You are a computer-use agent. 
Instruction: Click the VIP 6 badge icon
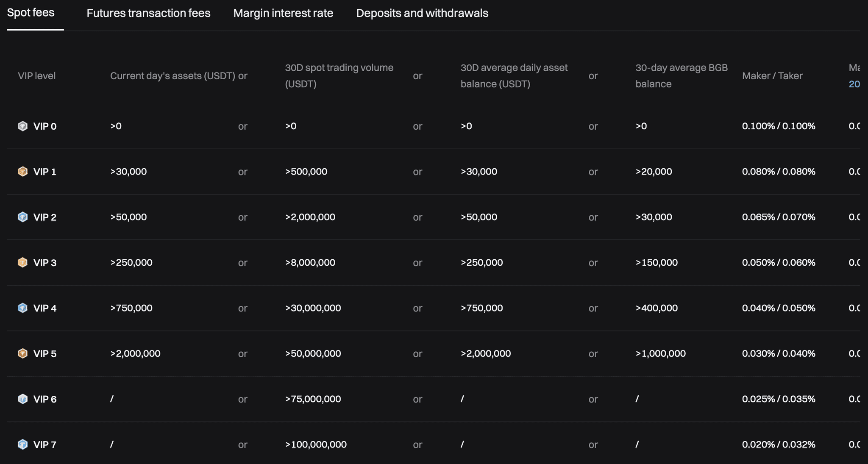click(x=23, y=399)
